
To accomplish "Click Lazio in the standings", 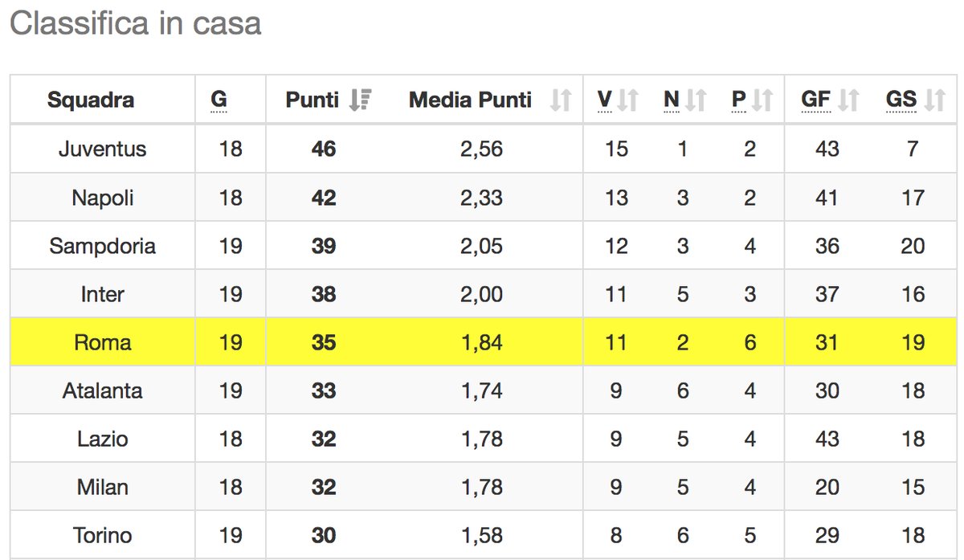I will tap(103, 439).
